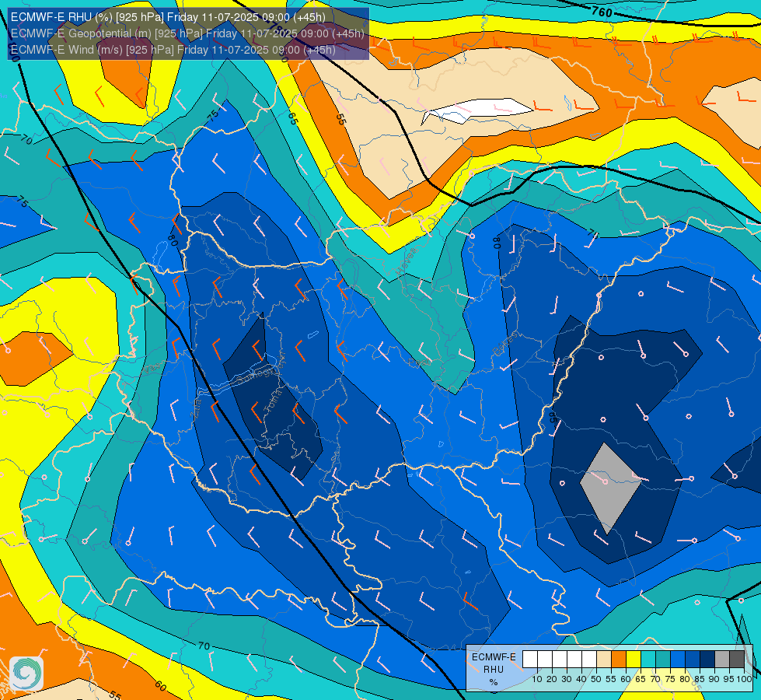This screenshot has height=700, width=761.
Task: Click the legend tick label 100
Action: 745,679
